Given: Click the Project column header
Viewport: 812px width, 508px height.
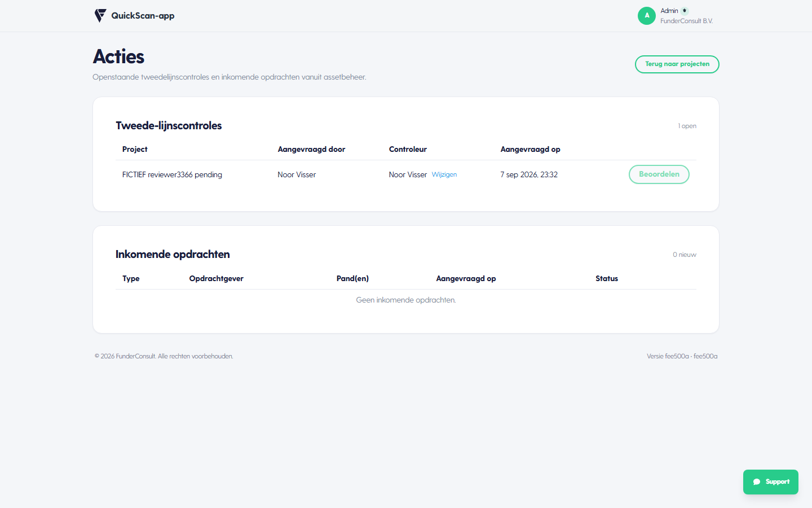Looking at the screenshot, I should [x=135, y=150].
